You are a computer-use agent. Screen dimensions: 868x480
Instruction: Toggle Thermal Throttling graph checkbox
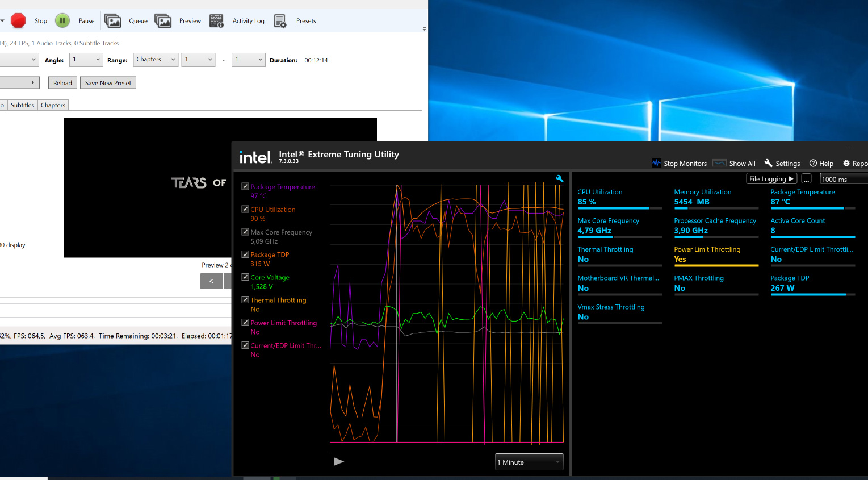point(245,300)
